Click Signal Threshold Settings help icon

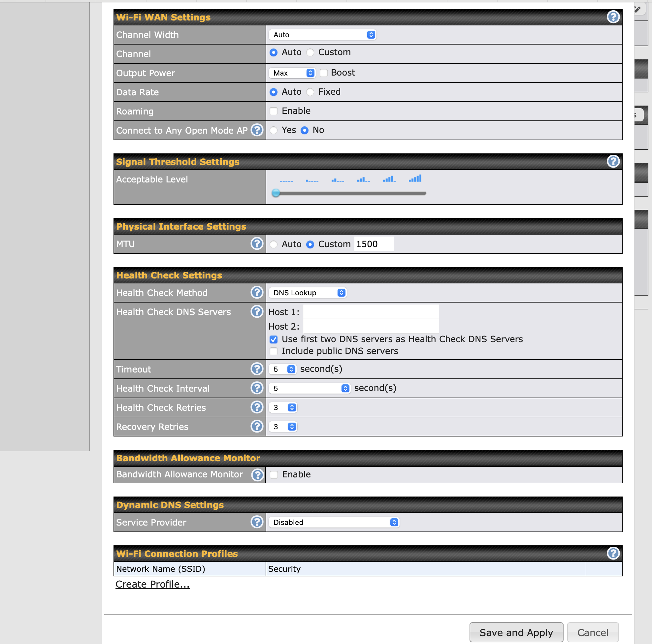click(x=613, y=162)
